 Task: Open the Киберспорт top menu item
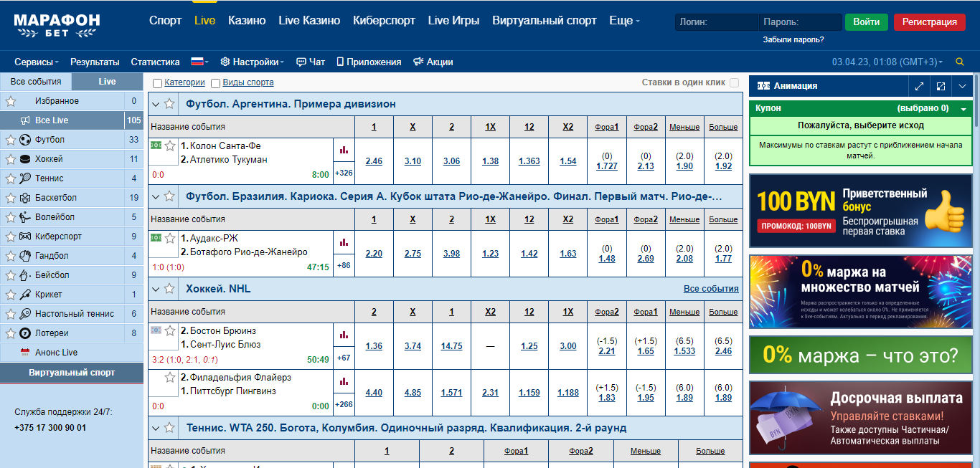(384, 21)
